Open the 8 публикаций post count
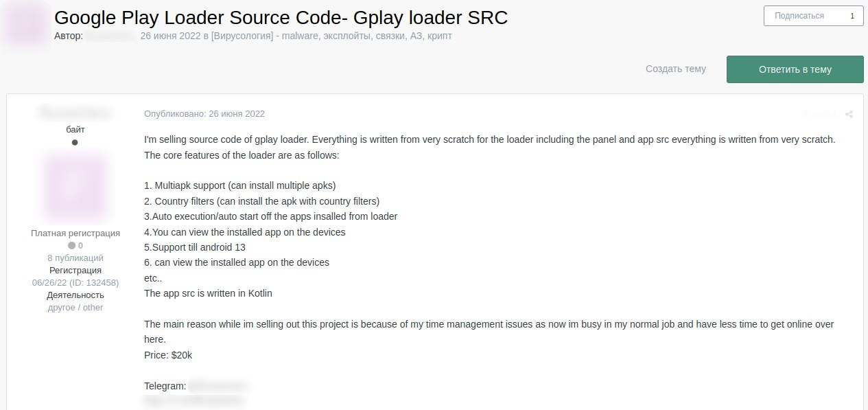The height and width of the screenshot is (410, 868). point(75,258)
